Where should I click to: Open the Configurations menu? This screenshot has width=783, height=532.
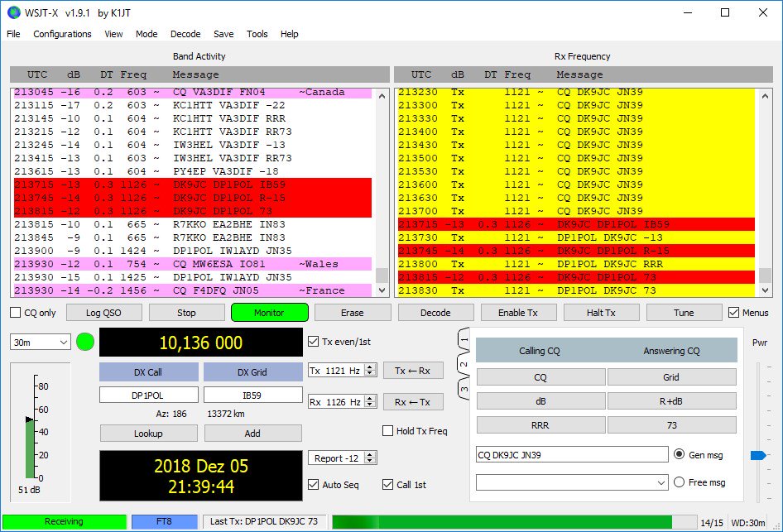(x=62, y=34)
